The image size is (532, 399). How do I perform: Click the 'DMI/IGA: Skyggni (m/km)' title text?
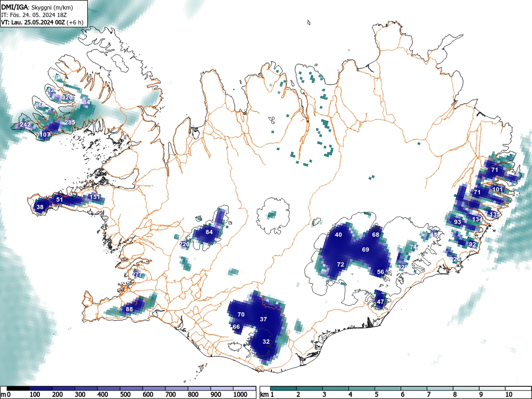37,7
